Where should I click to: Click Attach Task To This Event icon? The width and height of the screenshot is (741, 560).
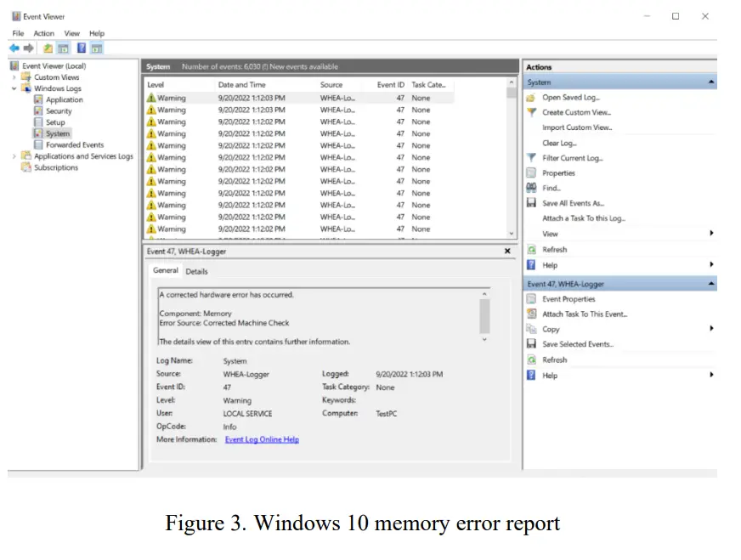[533, 314]
